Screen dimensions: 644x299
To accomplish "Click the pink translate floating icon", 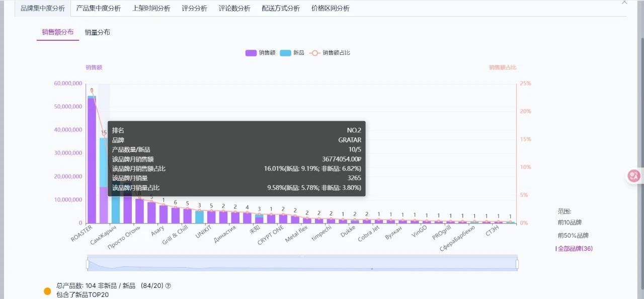I will [x=634, y=175].
